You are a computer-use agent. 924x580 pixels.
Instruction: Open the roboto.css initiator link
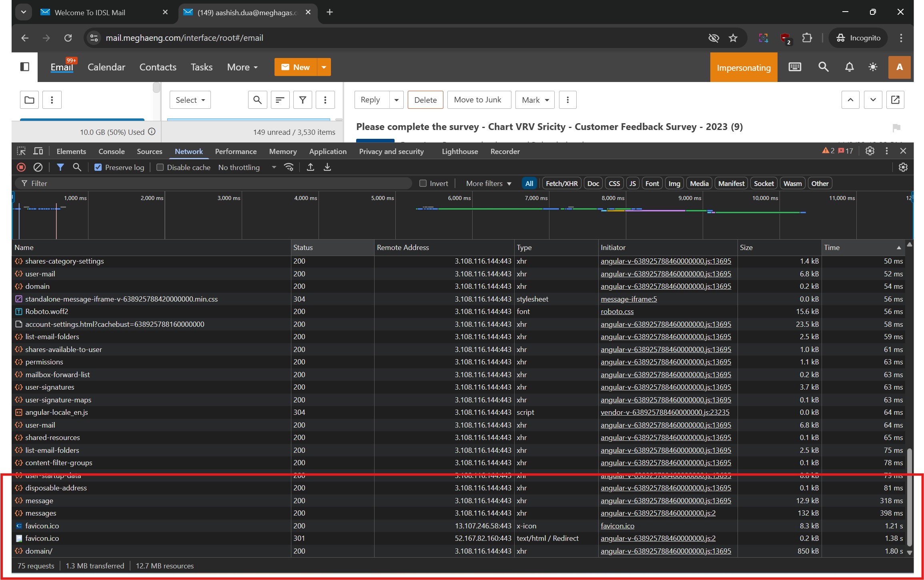coord(617,311)
